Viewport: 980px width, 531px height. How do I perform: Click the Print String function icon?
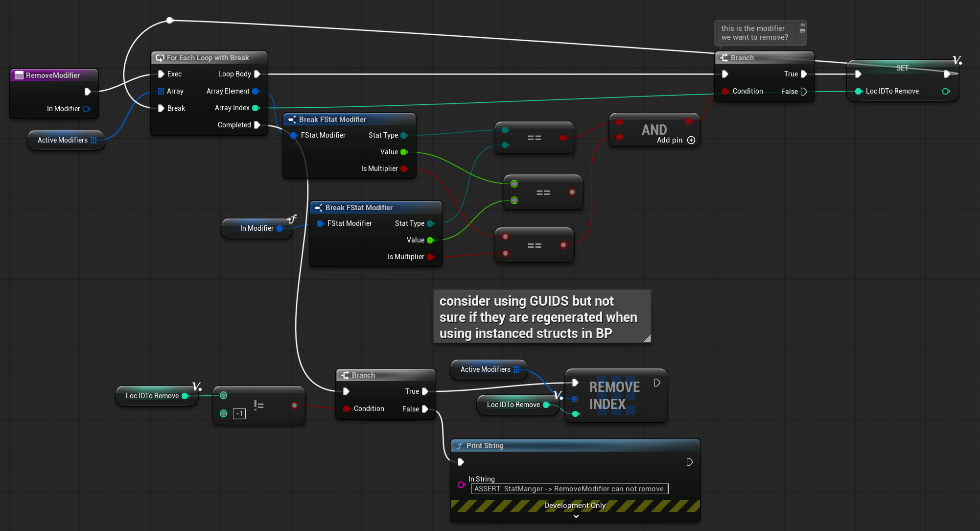[459, 446]
